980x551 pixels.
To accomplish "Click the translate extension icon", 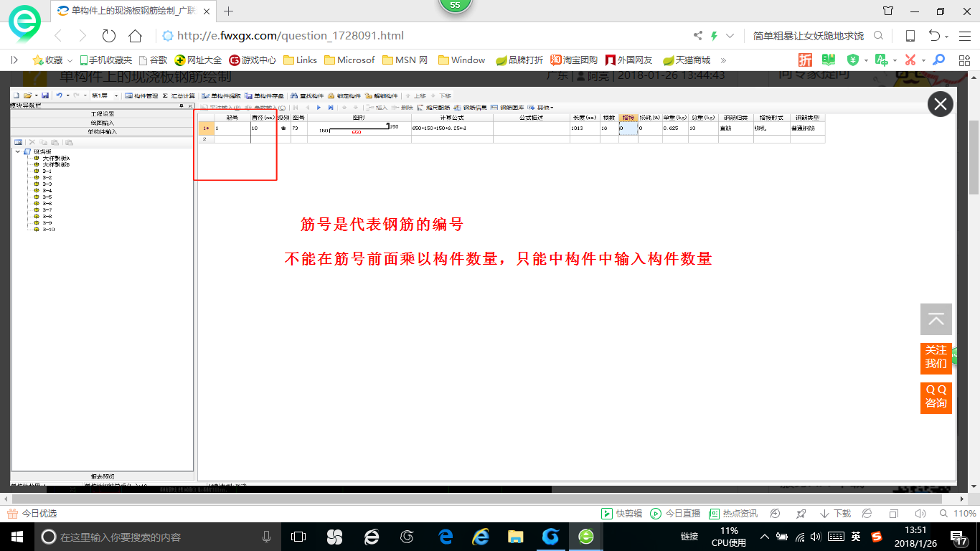I will click(x=881, y=60).
